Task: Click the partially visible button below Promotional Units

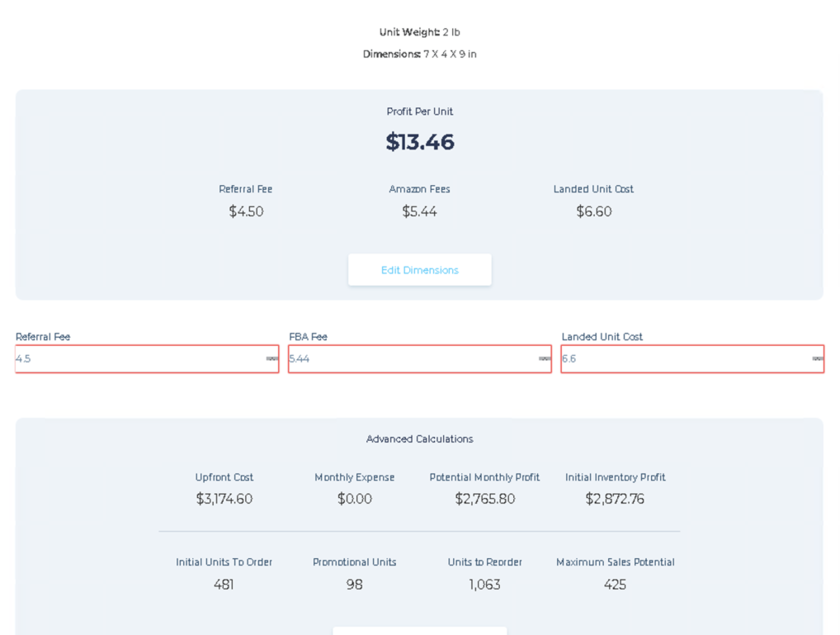Action: pyautogui.click(x=419, y=631)
